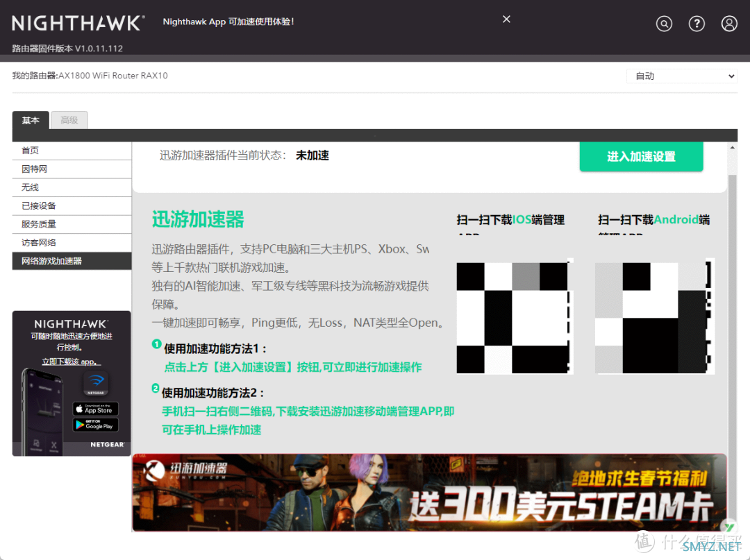Click the 扫一扫下载IOS端管理 label
Image resolution: width=750 pixels, height=560 pixels.
[x=511, y=220]
